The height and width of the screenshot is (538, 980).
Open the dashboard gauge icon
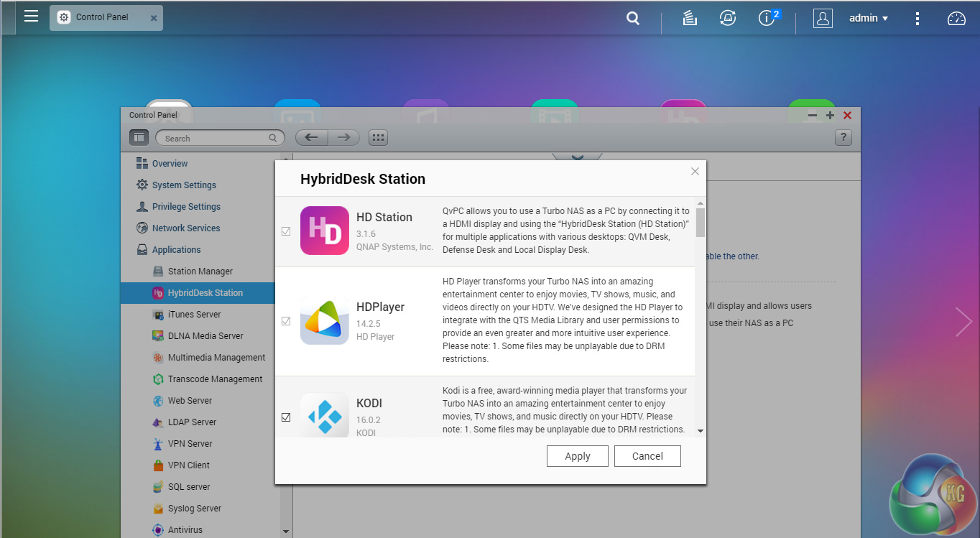pyautogui.click(x=956, y=19)
